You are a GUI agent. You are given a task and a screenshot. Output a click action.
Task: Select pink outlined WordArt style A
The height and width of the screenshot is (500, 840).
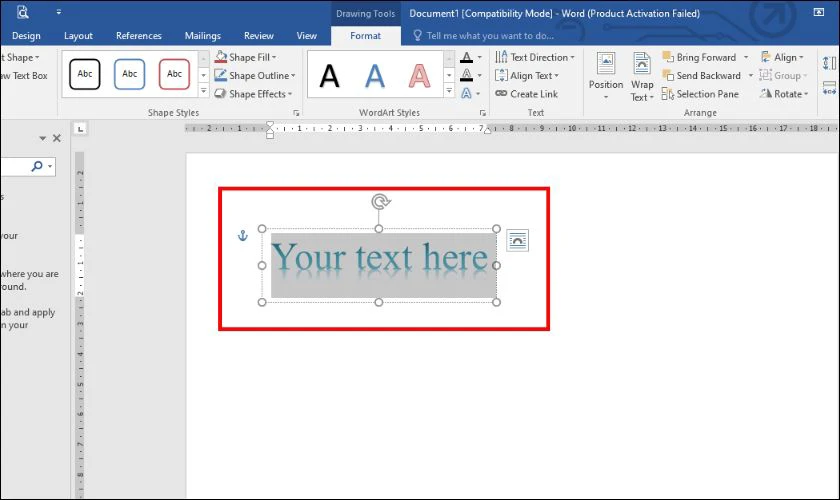(x=419, y=76)
